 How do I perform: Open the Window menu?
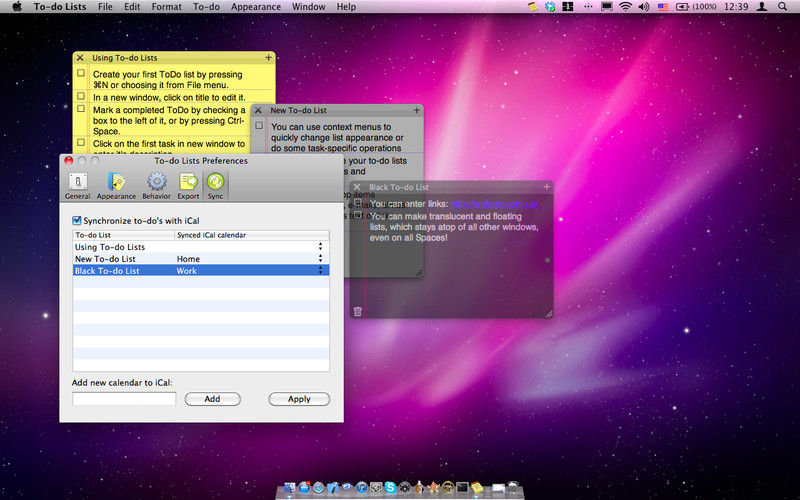309,7
